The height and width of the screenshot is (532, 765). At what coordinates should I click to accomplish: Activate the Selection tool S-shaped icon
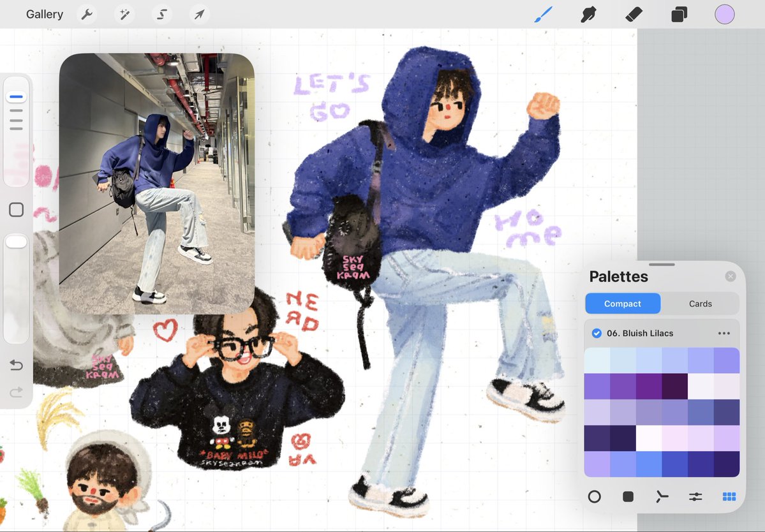pos(162,15)
